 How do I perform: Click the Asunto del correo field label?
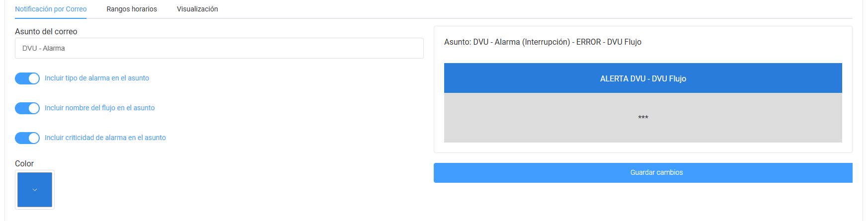pos(46,31)
